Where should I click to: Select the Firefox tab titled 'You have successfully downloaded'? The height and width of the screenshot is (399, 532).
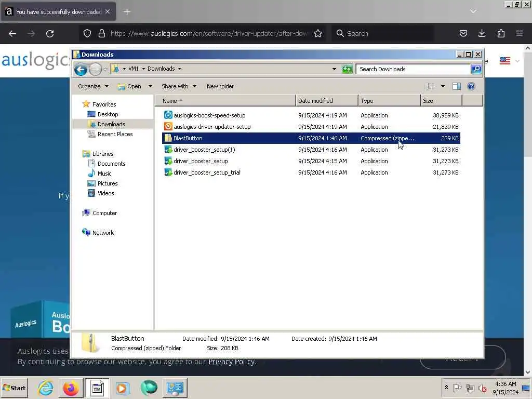58,12
